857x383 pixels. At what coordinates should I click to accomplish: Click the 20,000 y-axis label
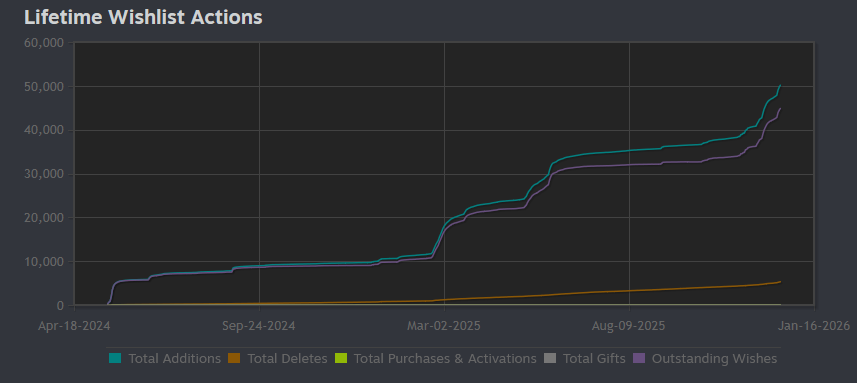[44, 217]
